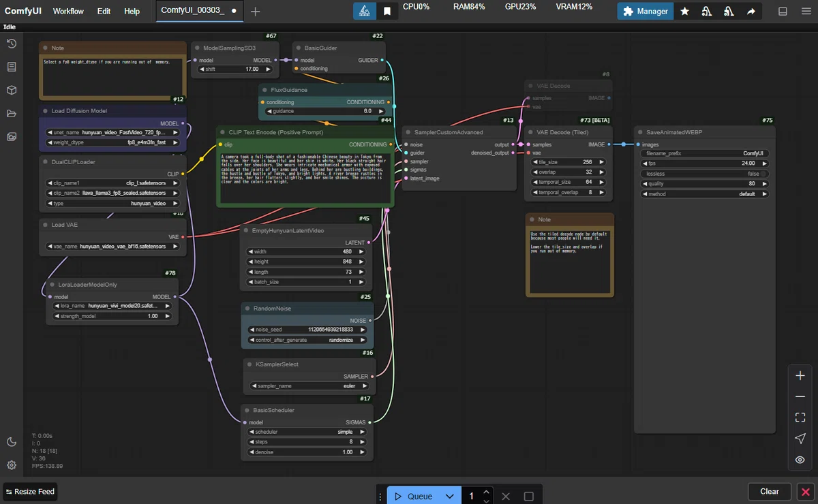Click the Clear button

(770, 491)
